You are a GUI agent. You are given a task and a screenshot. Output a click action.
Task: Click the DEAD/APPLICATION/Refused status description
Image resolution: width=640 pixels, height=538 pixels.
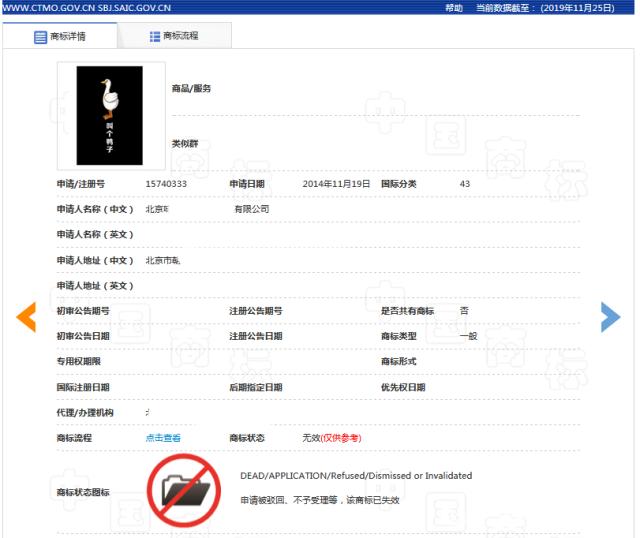point(356,476)
